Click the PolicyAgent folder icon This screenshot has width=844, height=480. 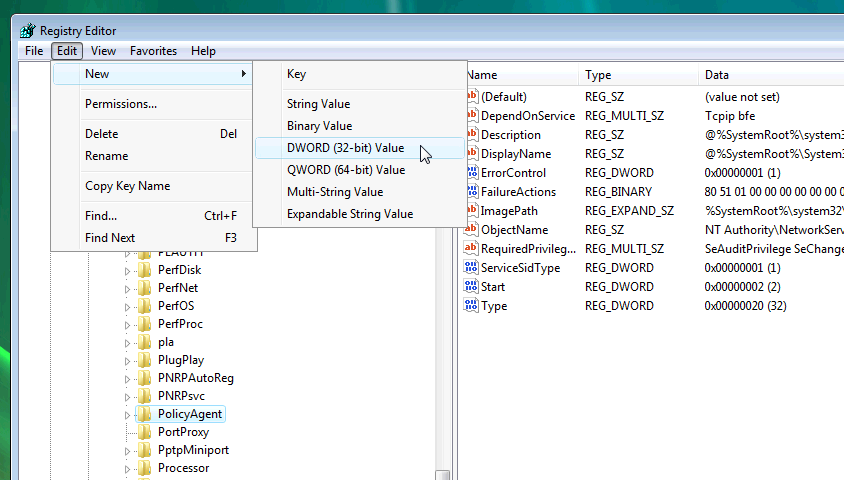[145, 414]
